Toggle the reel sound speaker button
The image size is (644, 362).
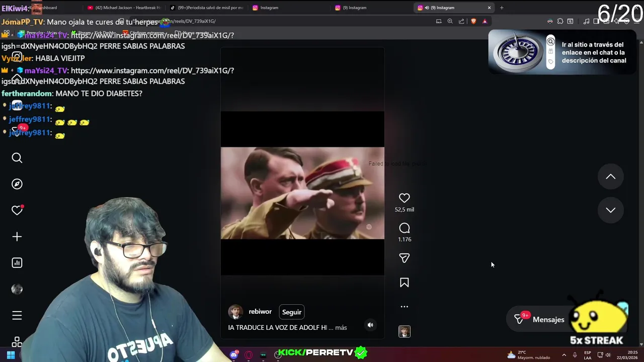point(370,325)
